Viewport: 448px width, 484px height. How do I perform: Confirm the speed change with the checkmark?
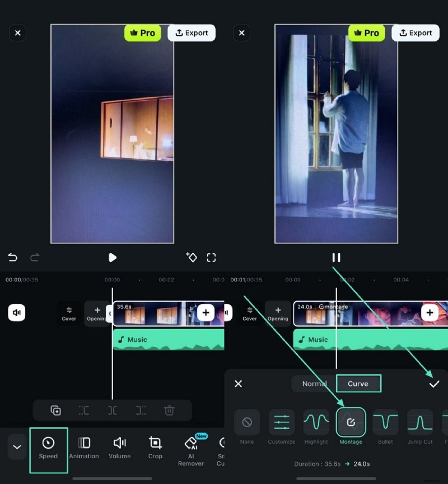pyautogui.click(x=434, y=384)
